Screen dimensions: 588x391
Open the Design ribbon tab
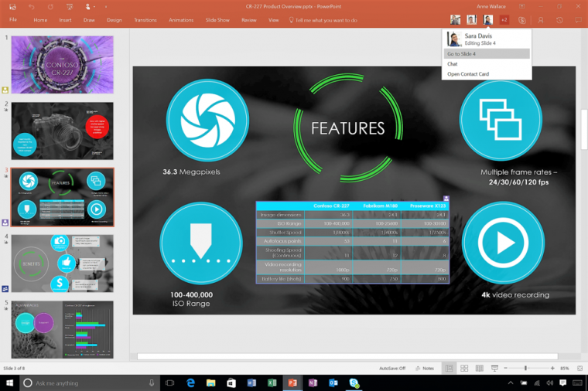tap(115, 20)
